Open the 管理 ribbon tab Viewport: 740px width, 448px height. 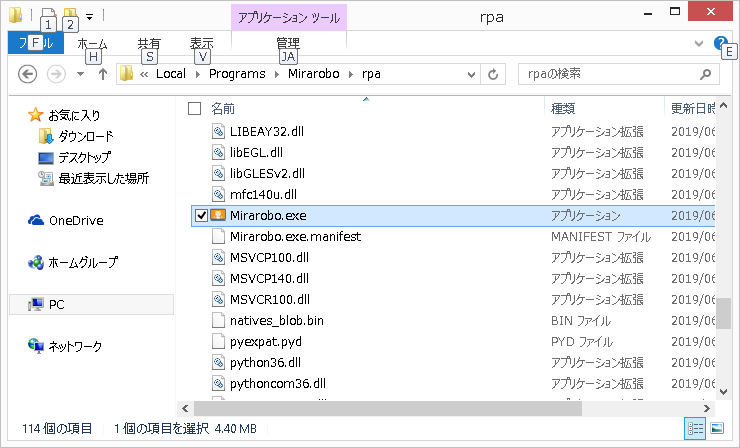pyautogui.click(x=288, y=44)
